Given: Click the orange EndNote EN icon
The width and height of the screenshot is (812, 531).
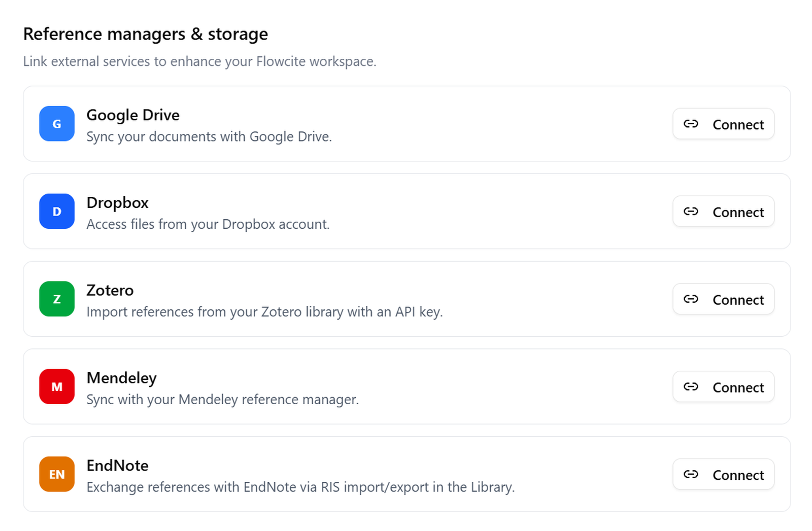Looking at the screenshot, I should point(57,474).
